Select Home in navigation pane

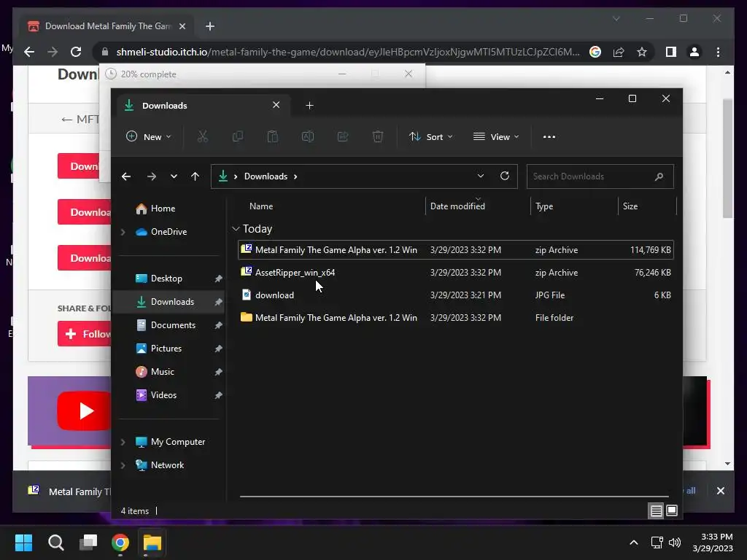[169, 209]
